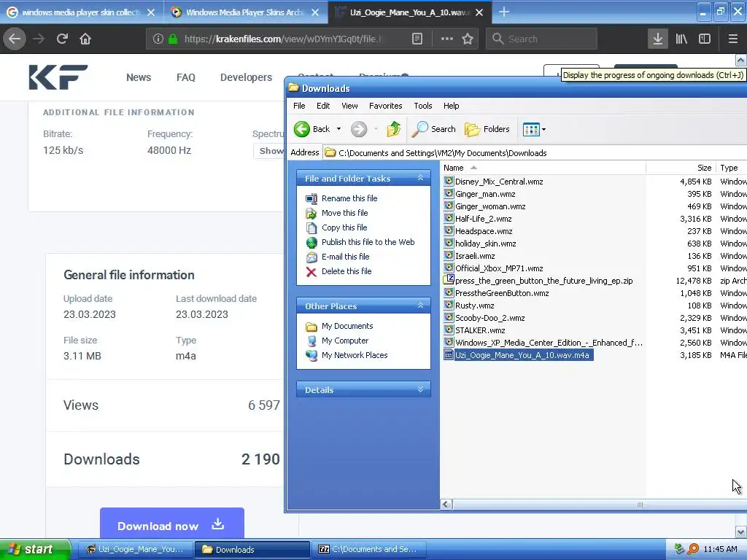The width and height of the screenshot is (747, 560).
Task: Select Disney_Mix_Central.wmz file
Action: (499, 182)
